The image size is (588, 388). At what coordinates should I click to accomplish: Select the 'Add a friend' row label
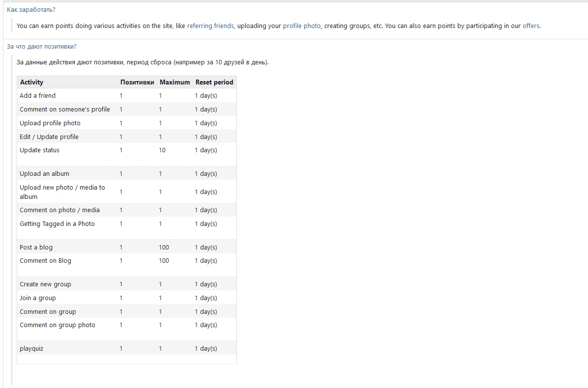(x=37, y=96)
